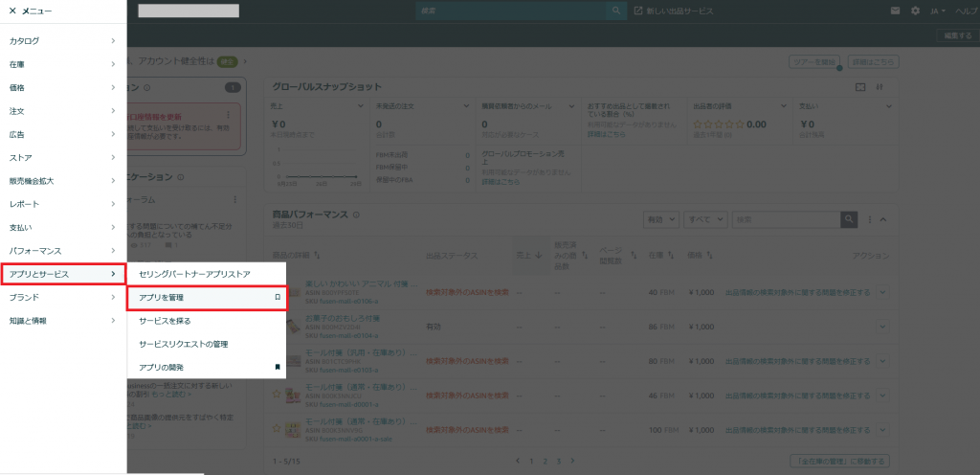Viewport: 980px width, 475px height.
Task: Click the mail envelope icon in header
Action: (895, 11)
